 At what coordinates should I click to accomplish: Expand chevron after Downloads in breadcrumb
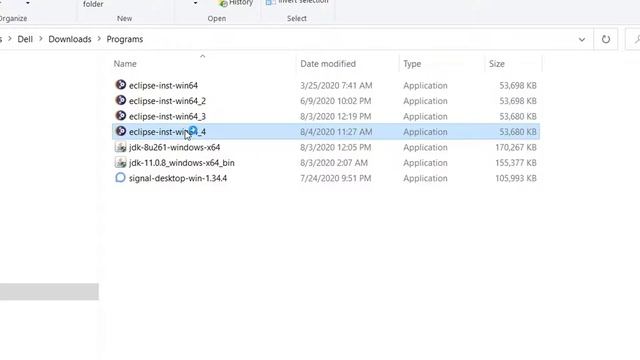pos(99,39)
